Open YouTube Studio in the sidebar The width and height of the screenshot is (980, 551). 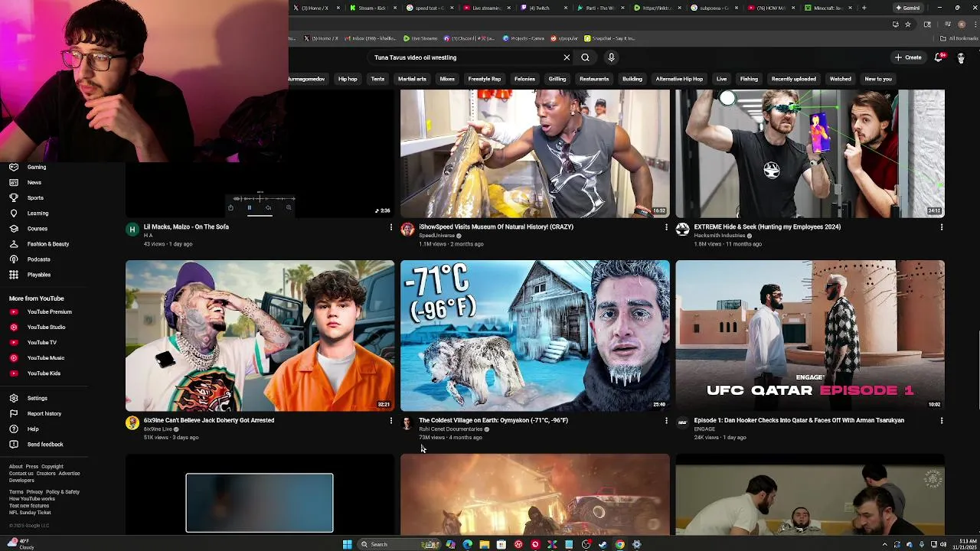click(x=46, y=327)
